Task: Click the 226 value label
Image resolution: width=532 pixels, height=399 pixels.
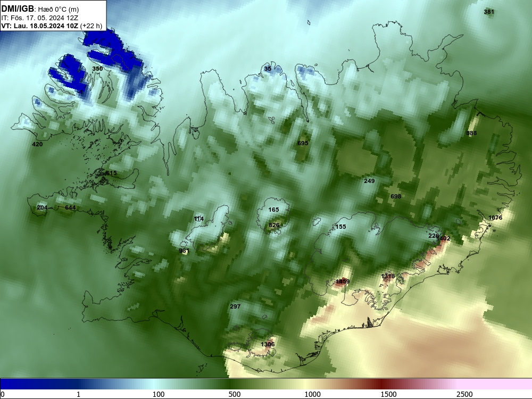Action: (x=433, y=236)
